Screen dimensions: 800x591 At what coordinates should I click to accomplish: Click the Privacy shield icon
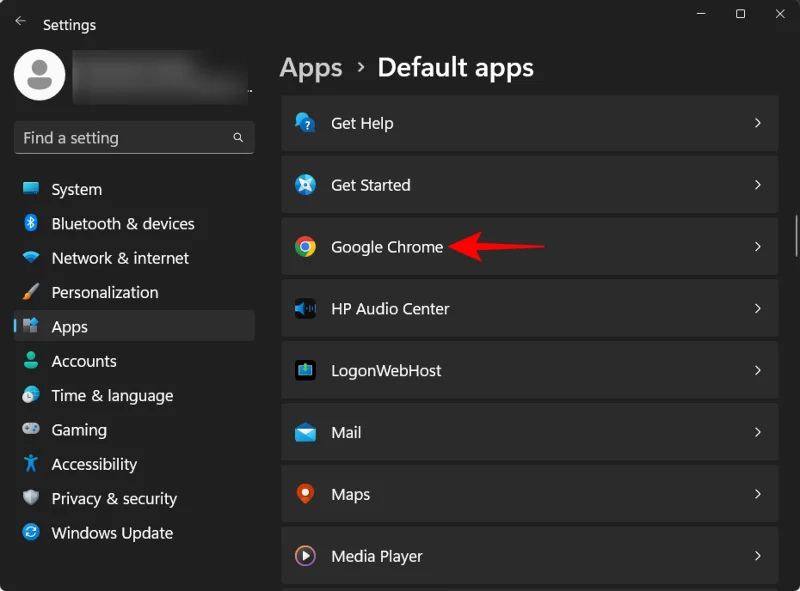tap(31, 497)
